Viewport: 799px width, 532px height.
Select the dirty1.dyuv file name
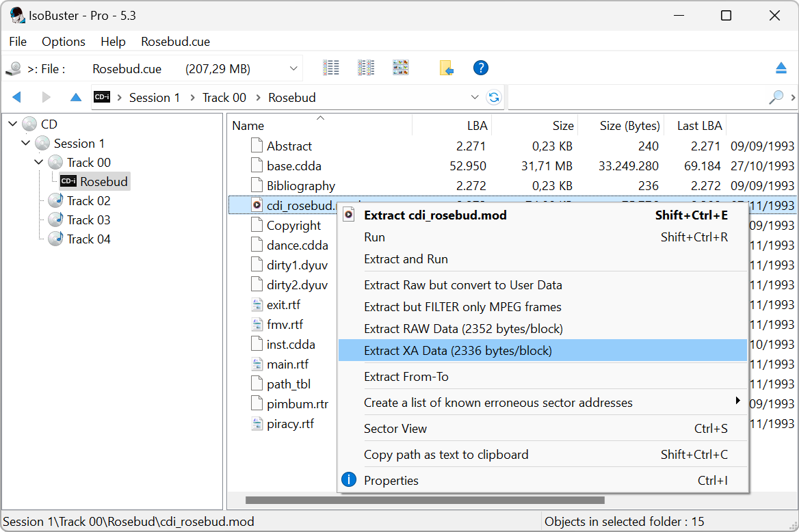coord(297,265)
